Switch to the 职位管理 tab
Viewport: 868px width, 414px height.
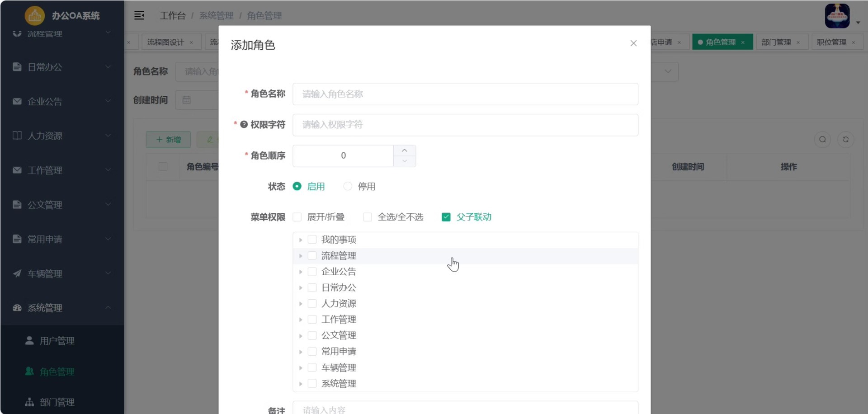831,42
